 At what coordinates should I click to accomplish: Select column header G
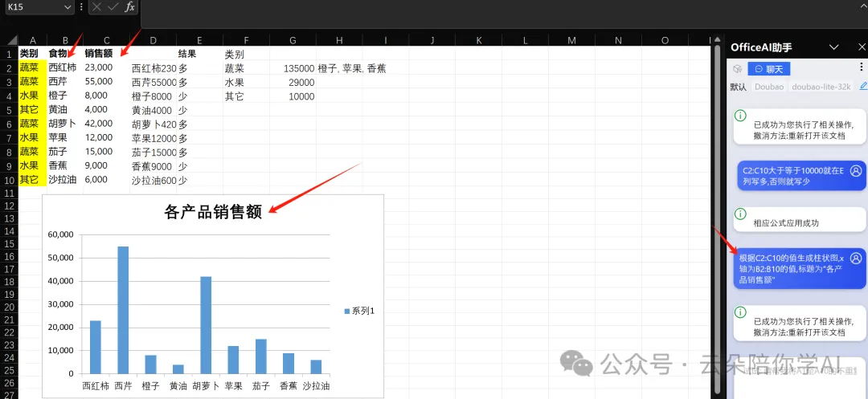pos(293,40)
